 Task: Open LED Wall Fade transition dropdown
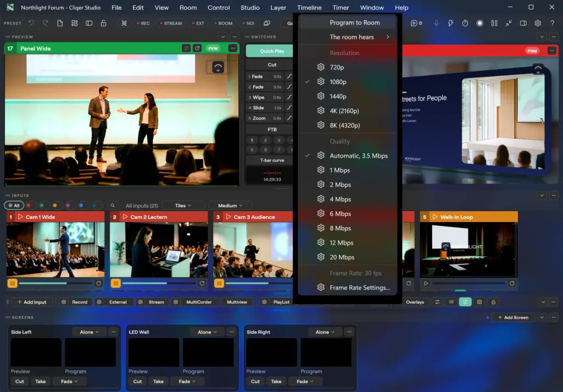(187, 381)
